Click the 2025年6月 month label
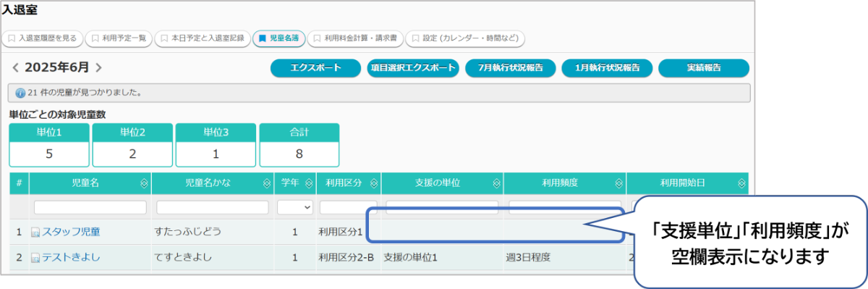The width and height of the screenshot is (868, 289). [x=57, y=68]
